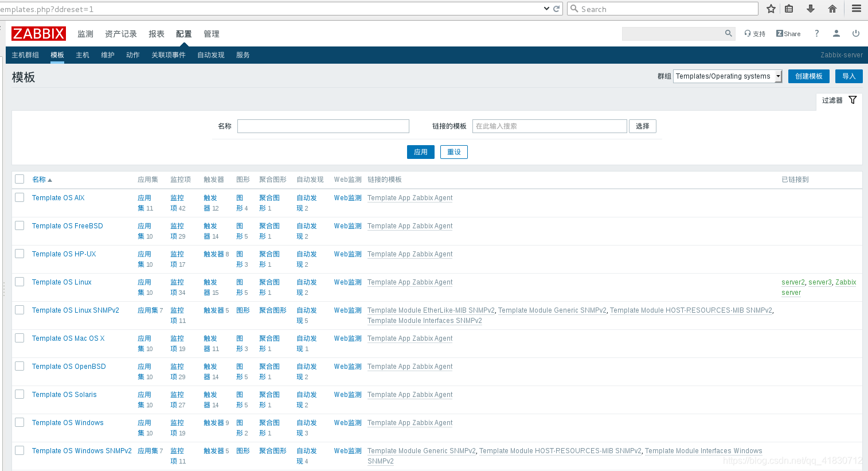This screenshot has width=868, height=471.
Task: Click the 创建模板 button
Action: [809, 76]
